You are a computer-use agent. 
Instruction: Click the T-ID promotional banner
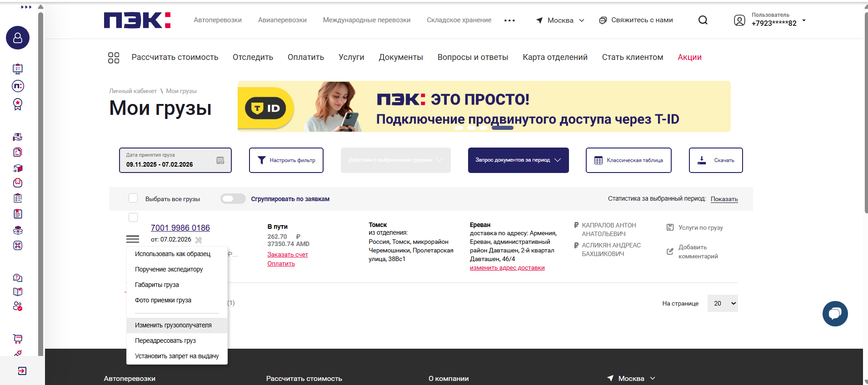484,107
